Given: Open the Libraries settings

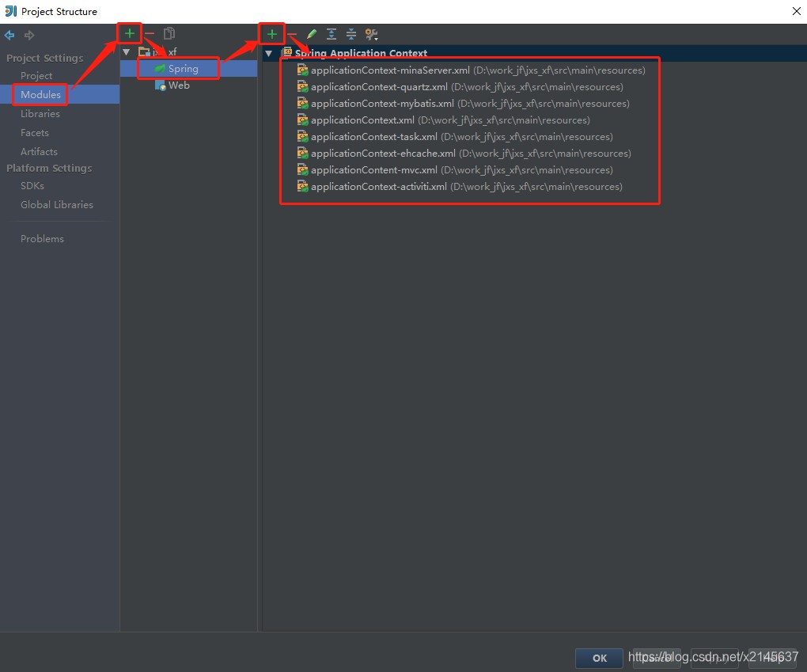Looking at the screenshot, I should pos(40,113).
